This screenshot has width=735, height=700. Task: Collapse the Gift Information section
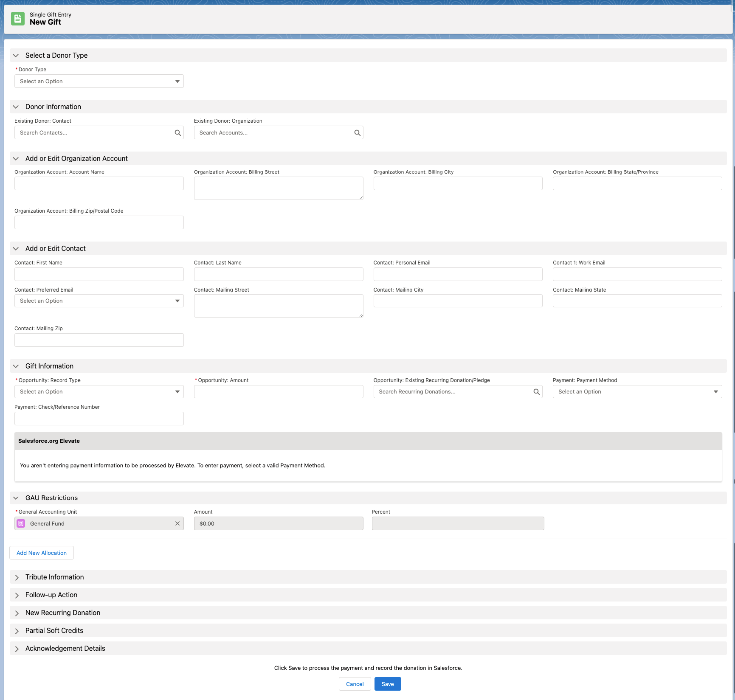coord(16,366)
